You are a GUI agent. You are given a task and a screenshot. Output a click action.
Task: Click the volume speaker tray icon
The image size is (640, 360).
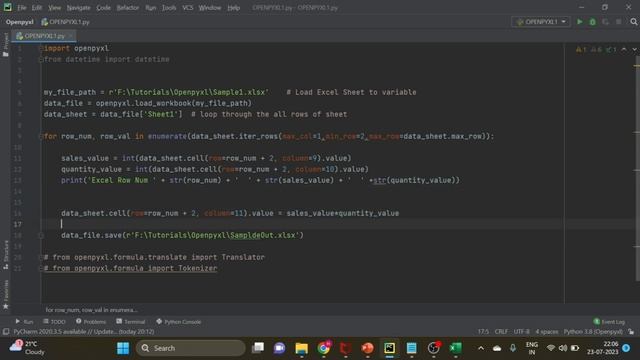point(563,348)
